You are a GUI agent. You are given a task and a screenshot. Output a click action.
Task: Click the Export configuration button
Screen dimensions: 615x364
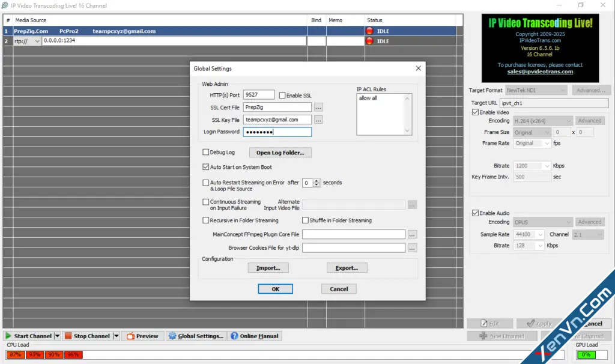tap(347, 268)
